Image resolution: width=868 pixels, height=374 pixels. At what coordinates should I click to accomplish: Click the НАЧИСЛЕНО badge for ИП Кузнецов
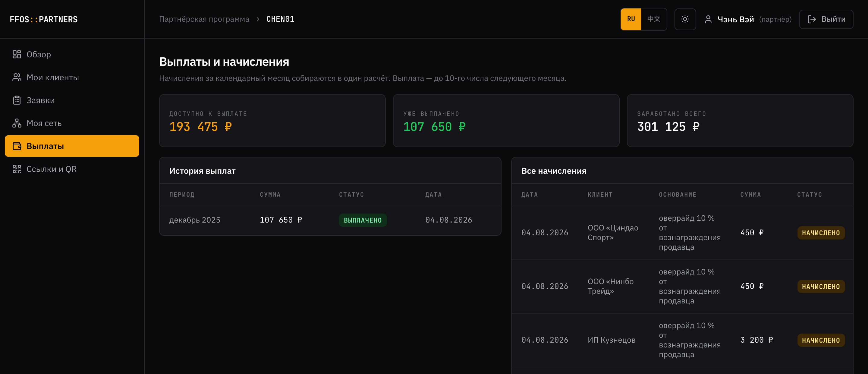tap(821, 340)
